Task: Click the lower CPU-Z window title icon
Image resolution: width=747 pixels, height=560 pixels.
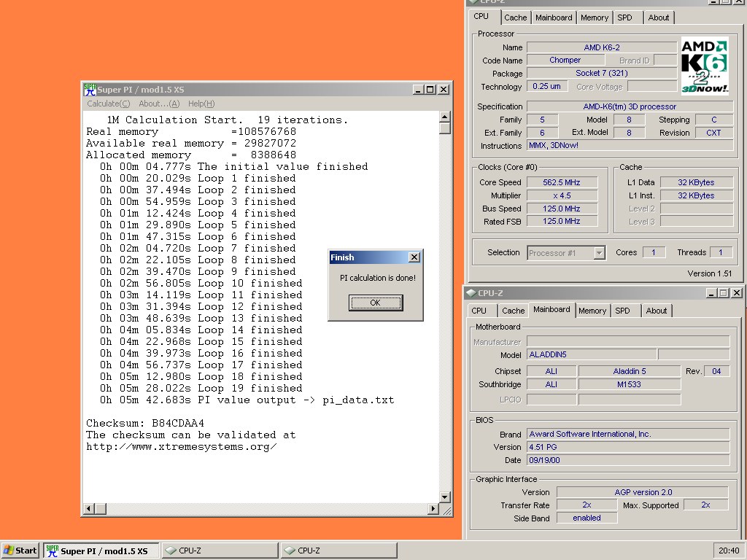Action: [471, 293]
